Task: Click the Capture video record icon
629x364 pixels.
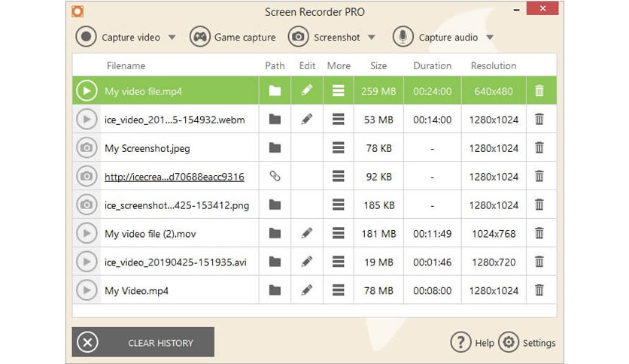Action: tap(86, 37)
